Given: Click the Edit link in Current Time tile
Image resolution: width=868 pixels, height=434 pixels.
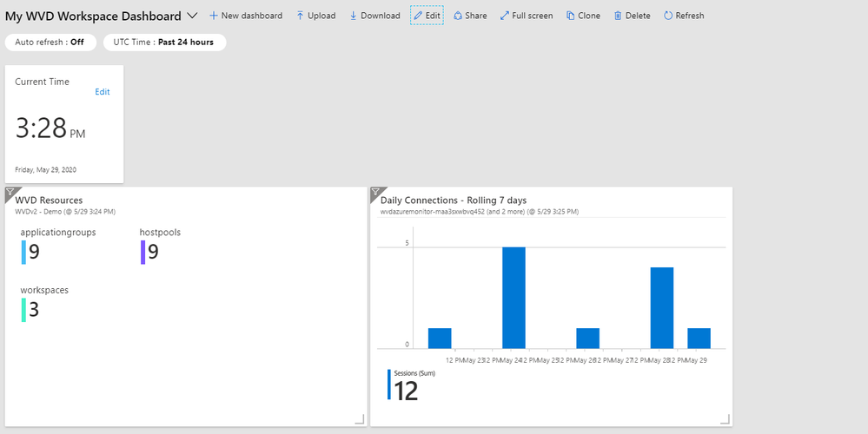Looking at the screenshot, I should pyautogui.click(x=103, y=92).
